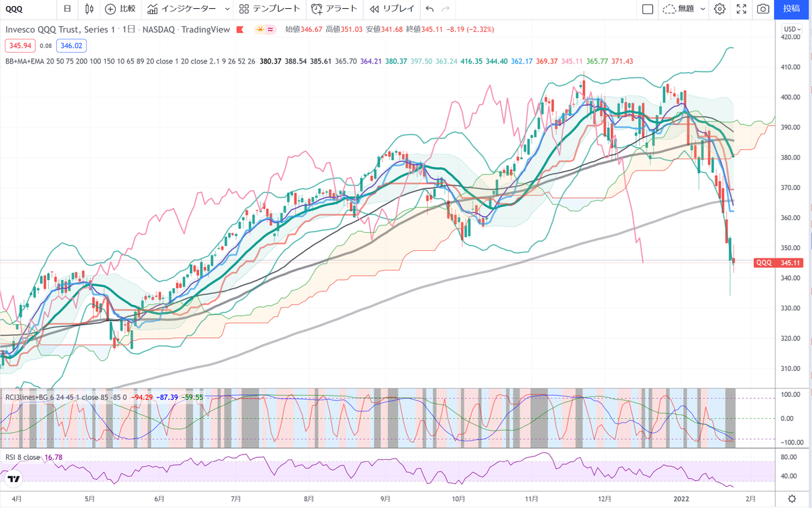812x508 pixels.
Task: Open the USD currency dropdown
Action: pos(791,29)
